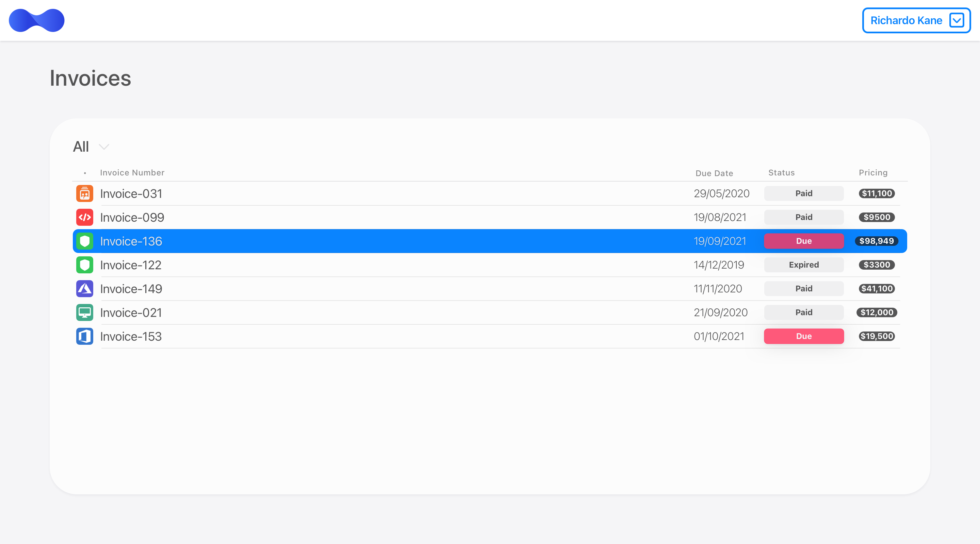Click the Expired status badge on Invoice-122
This screenshot has height=544, width=980.
click(x=804, y=265)
